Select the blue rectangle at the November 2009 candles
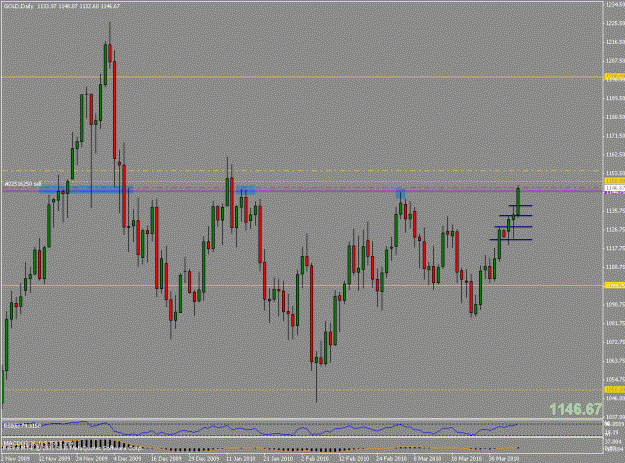Screen dimensions: 625x463 click(86, 190)
